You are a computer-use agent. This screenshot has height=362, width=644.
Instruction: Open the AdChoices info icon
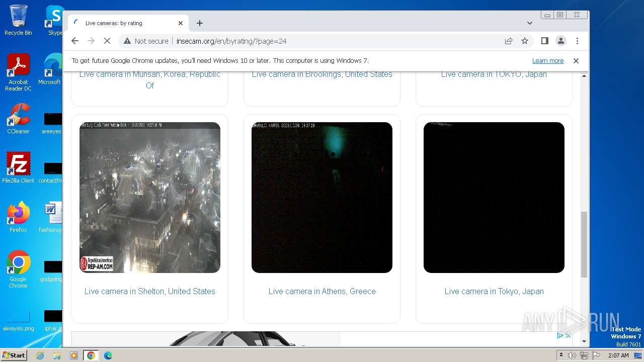(560, 335)
